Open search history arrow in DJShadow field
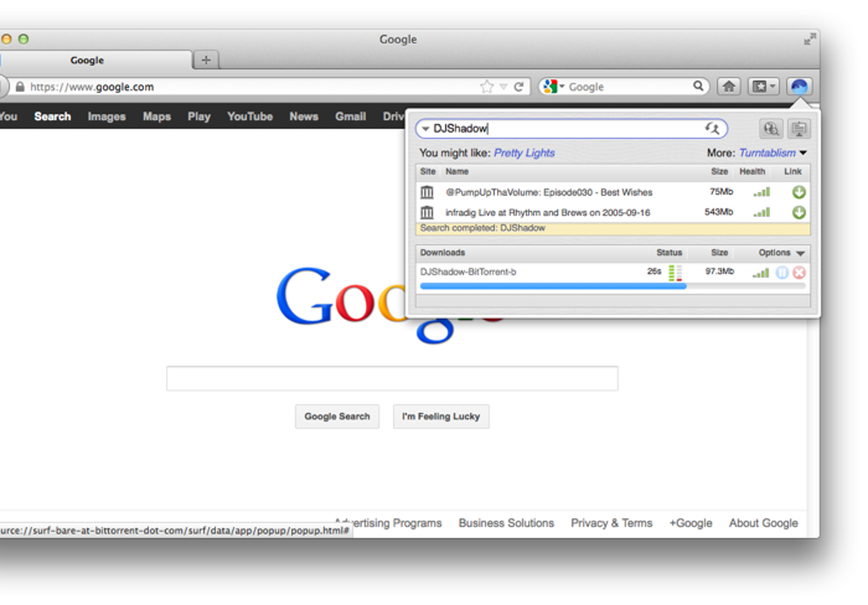 tap(425, 128)
